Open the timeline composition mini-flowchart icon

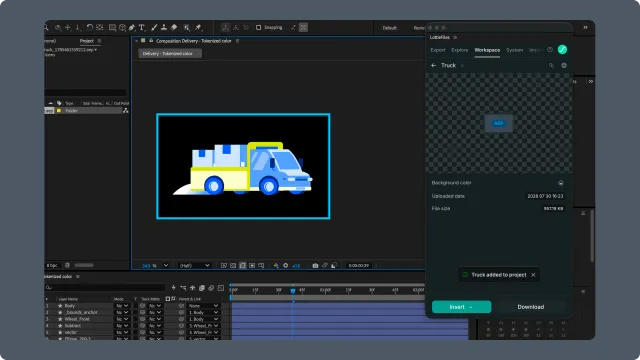pos(183,288)
